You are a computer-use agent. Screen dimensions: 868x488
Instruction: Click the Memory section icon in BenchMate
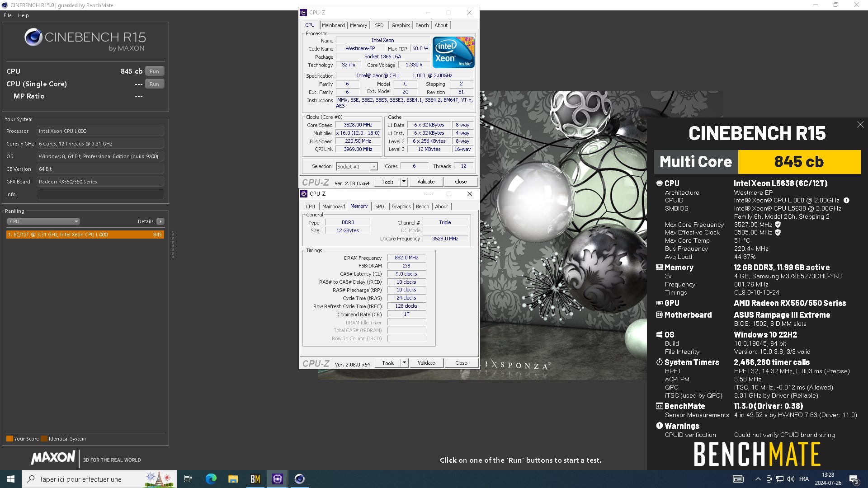coord(660,267)
